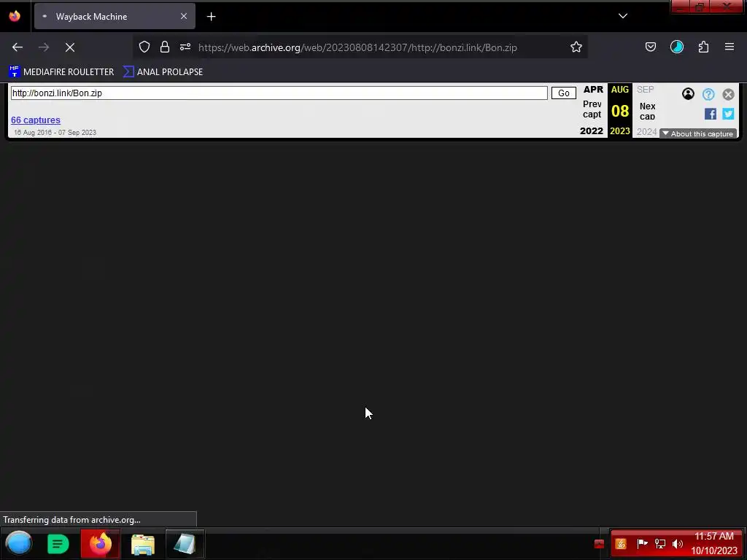Share capture on Facebook
The image size is (747, 560).
711,114
